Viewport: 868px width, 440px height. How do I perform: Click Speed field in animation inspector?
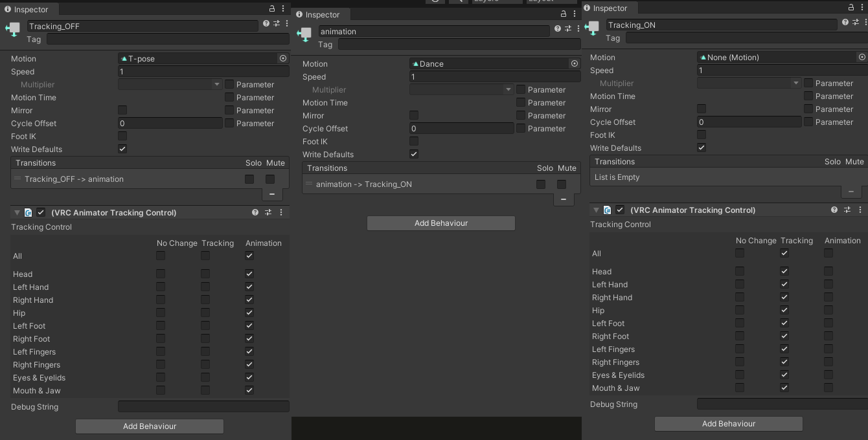(x=495, y=76)
